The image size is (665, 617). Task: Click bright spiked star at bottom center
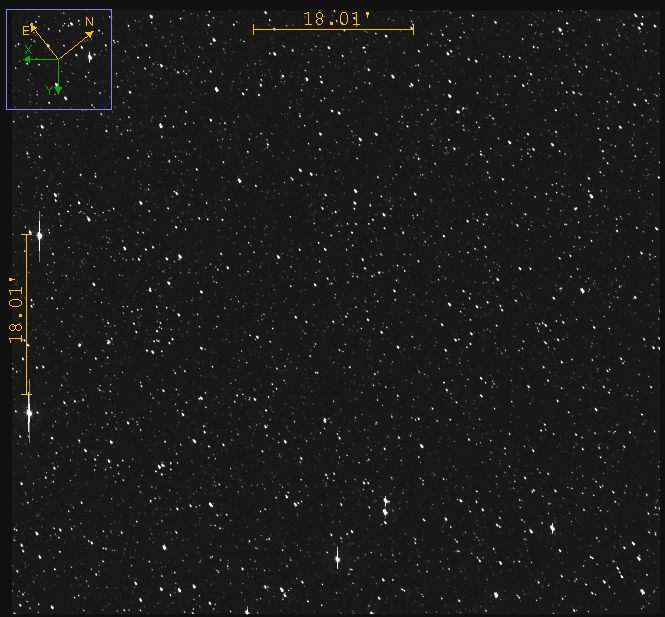click(337, 559)
